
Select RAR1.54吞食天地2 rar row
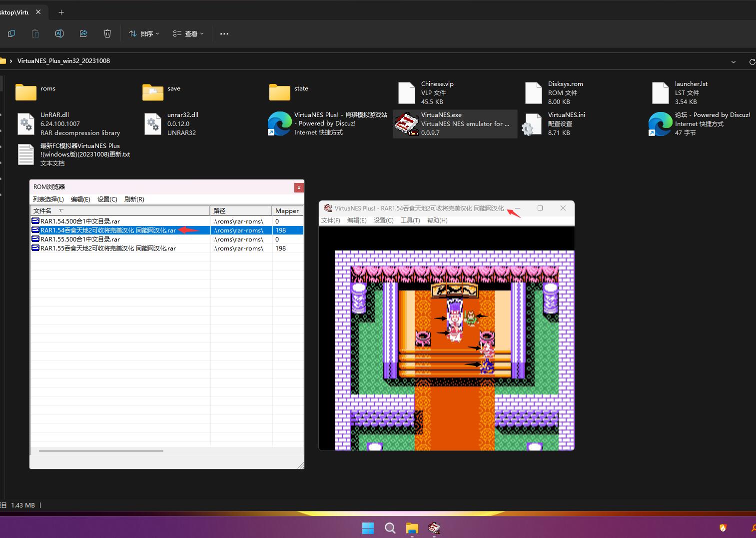click(167, 230)
